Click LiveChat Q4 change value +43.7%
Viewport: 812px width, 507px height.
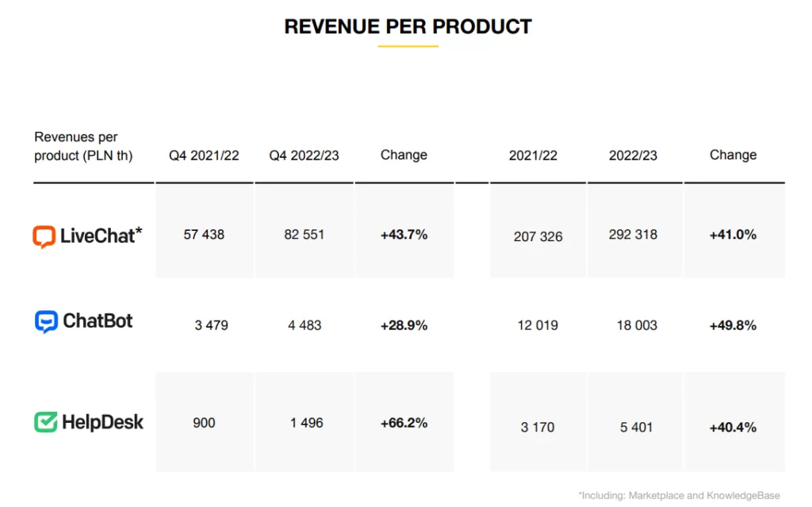(404, 235)
